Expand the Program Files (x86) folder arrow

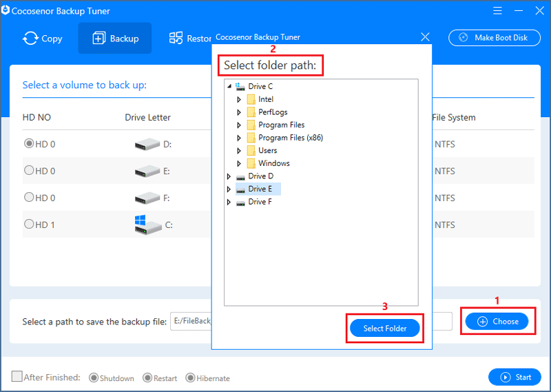tap(239, 138)
